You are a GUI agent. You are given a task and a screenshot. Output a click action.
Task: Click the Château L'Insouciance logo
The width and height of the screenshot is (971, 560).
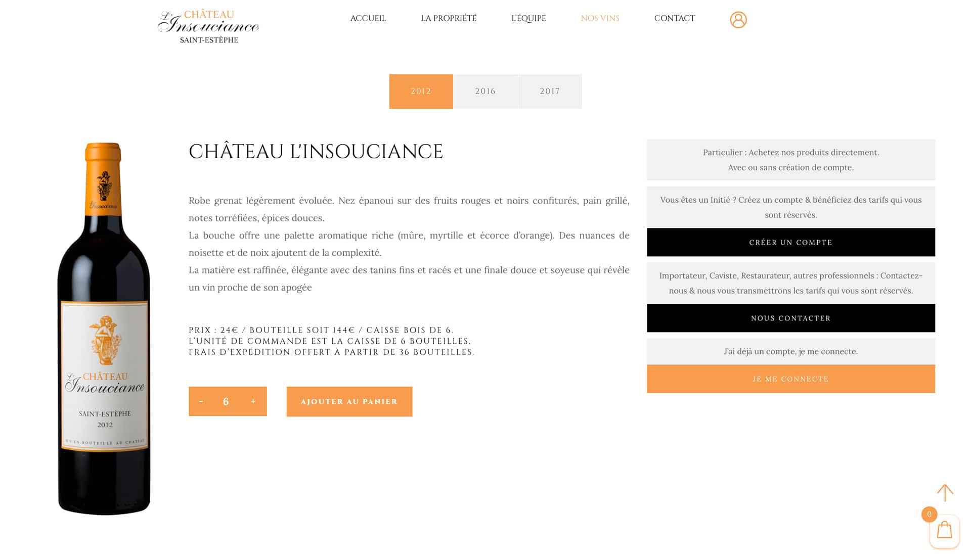207,24
